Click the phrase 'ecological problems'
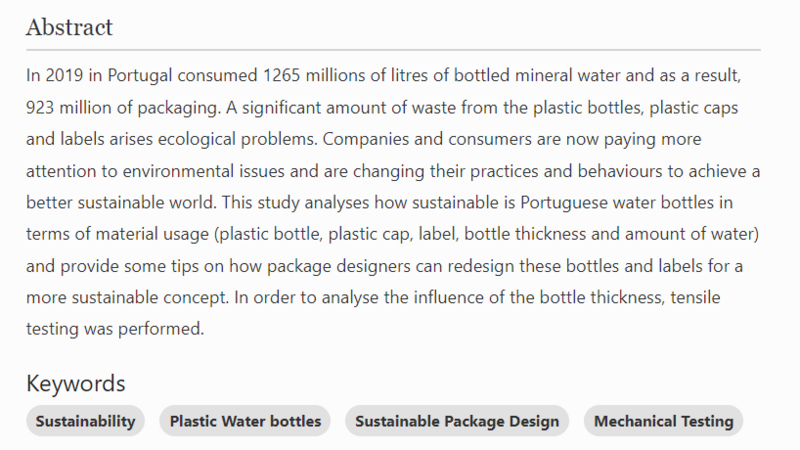Screen dimensions: 800x450 tap(237, 139)
